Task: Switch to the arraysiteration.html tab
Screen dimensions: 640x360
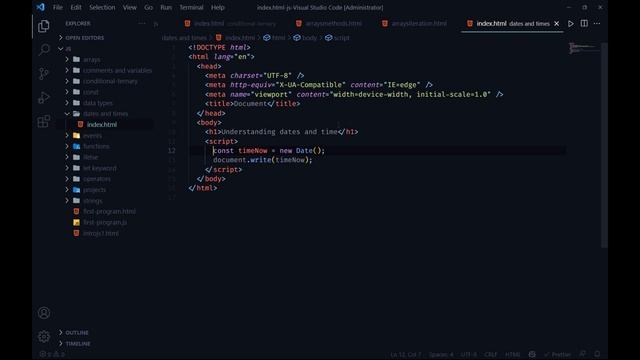Action: 415,24
